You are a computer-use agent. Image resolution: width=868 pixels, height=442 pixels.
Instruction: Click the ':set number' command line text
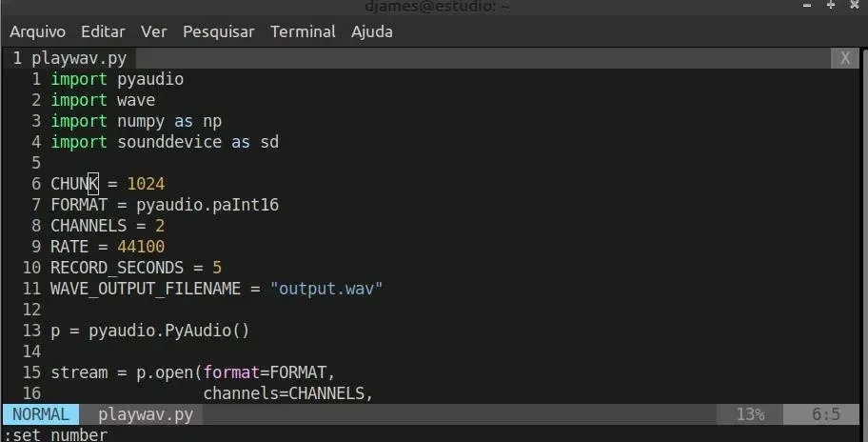pyautogui.click(x=56, y=434)
